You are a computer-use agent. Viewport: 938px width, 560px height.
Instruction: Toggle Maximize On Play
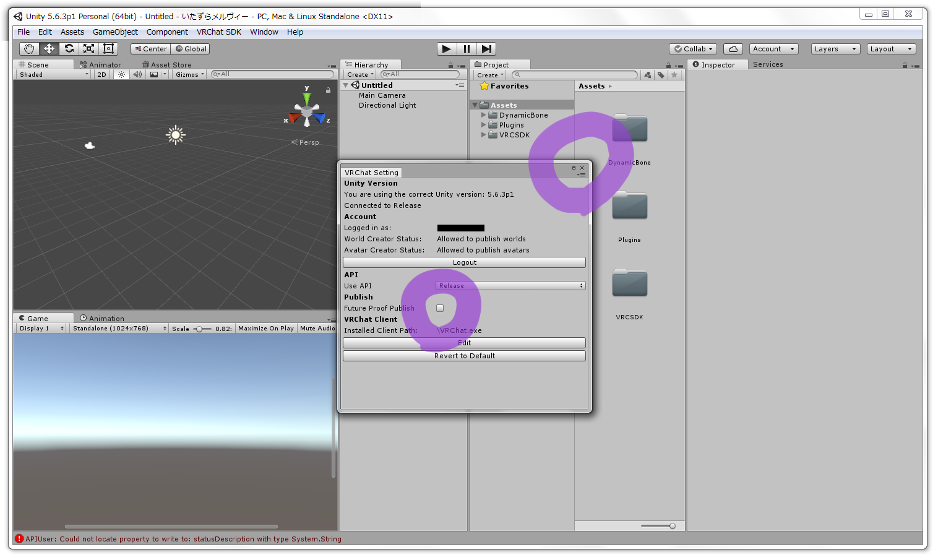266,329
